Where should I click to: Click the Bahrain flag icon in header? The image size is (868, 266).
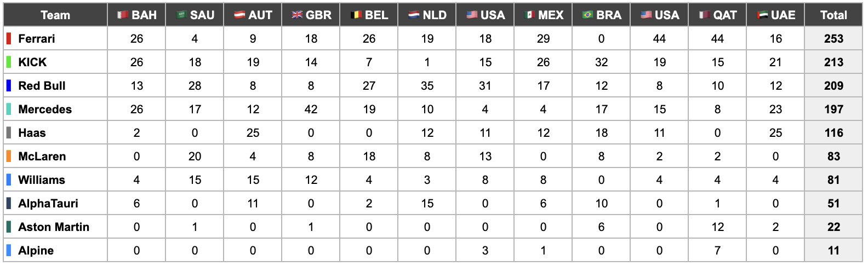pos(123,15)
